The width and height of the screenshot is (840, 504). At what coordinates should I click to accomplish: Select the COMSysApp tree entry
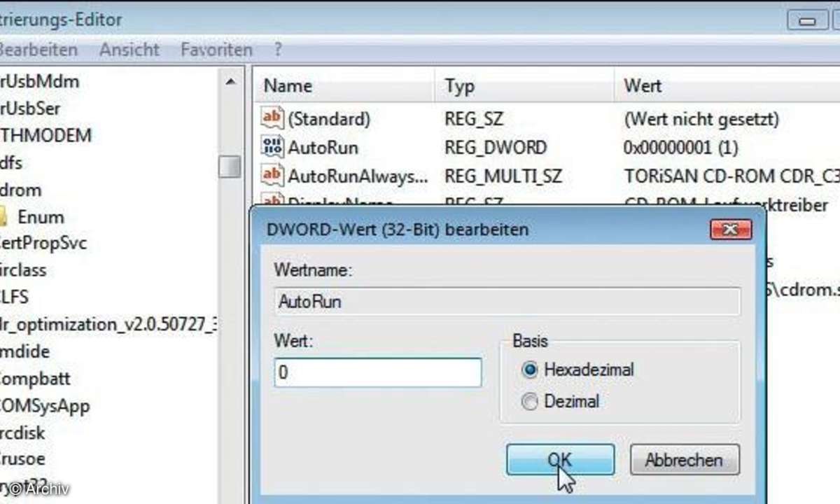pos(45,406)
